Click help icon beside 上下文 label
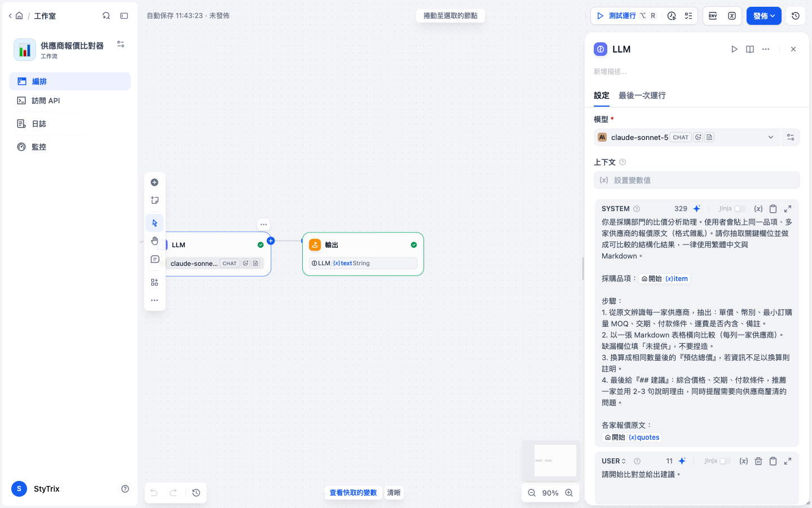Image resolution: width=812 pixels, height=508 pixels. pyautogui.click(x=623, y=162)
